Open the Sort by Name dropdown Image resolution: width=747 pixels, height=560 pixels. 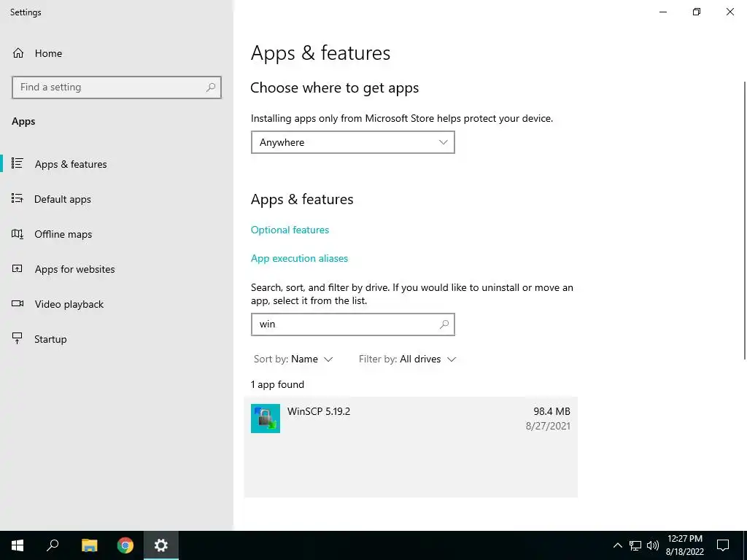click(x=293, y=359)
